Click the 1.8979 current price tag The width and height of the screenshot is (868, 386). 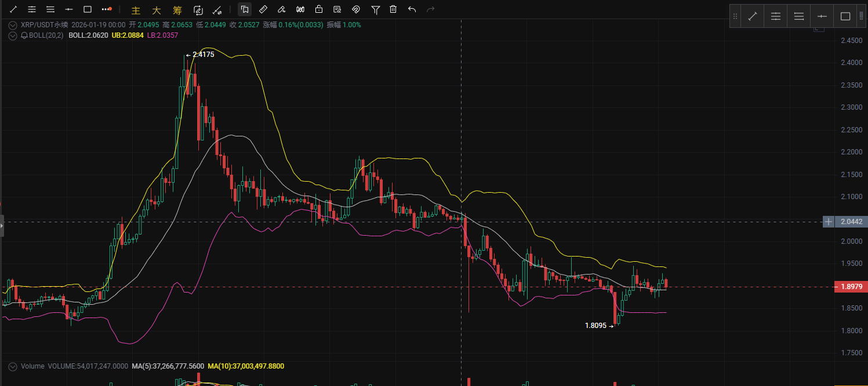pyautogui.click(x=850, y=287)
